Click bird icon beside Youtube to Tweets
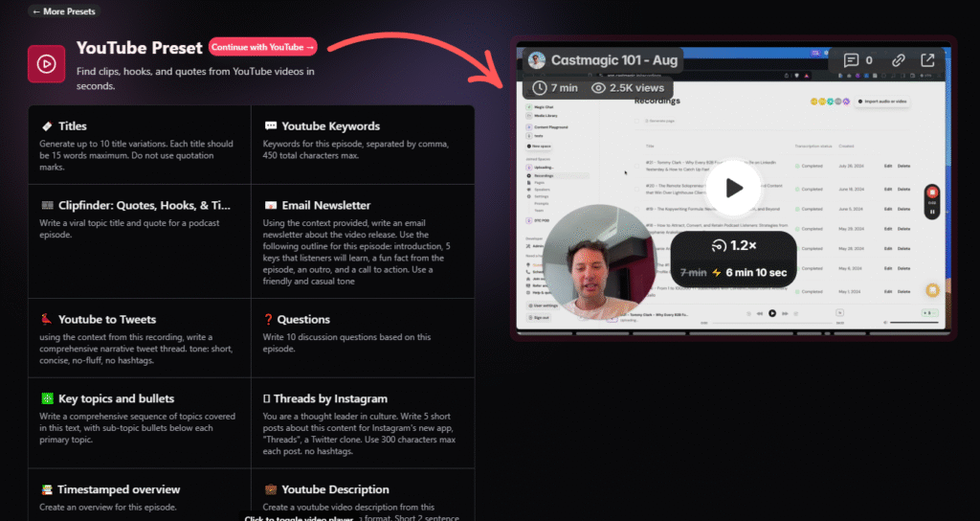Image resolution: width=980 pixels, height=521 pixels. coord(47,319)
